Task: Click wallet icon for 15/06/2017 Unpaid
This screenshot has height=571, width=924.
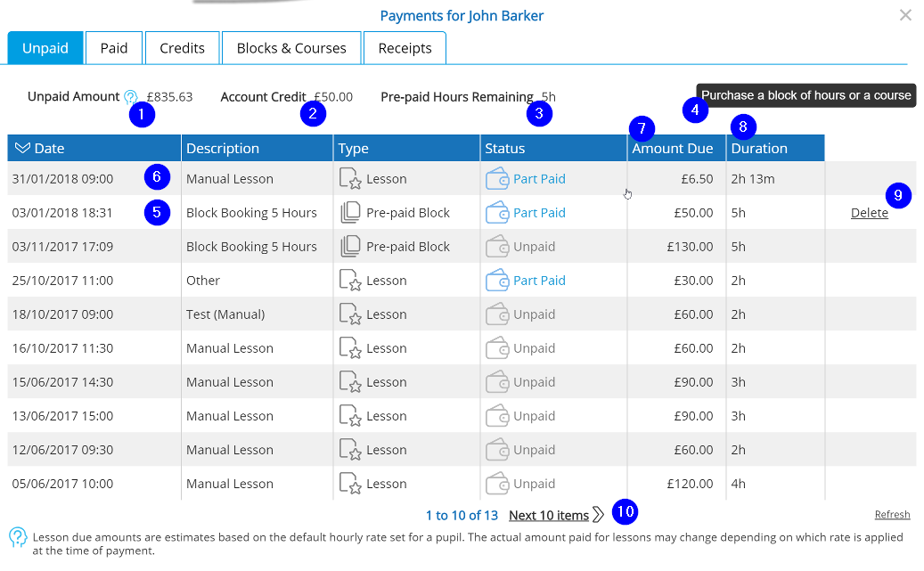Action: tap(497, 382)
